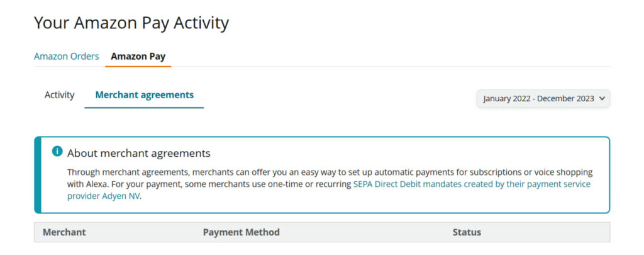Click the orange underline beneath Amazon Pay tab

click(x=138, y=65)
